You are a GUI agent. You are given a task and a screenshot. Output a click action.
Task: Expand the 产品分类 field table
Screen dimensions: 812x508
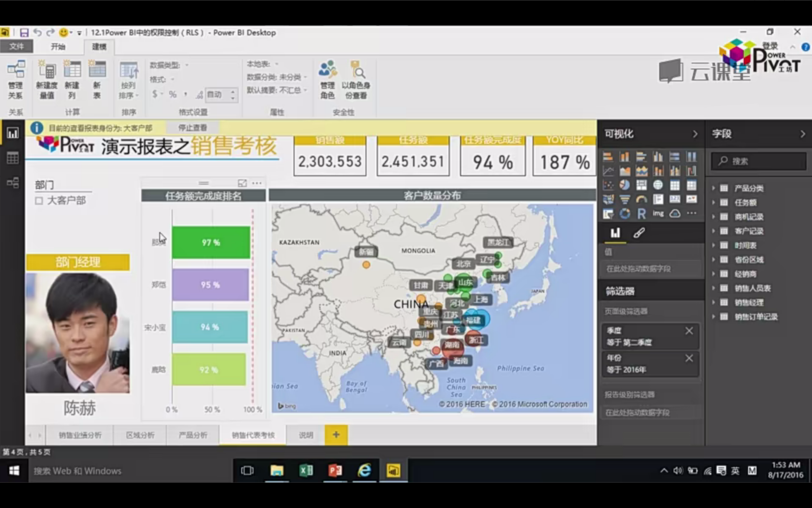click(713, 188)
